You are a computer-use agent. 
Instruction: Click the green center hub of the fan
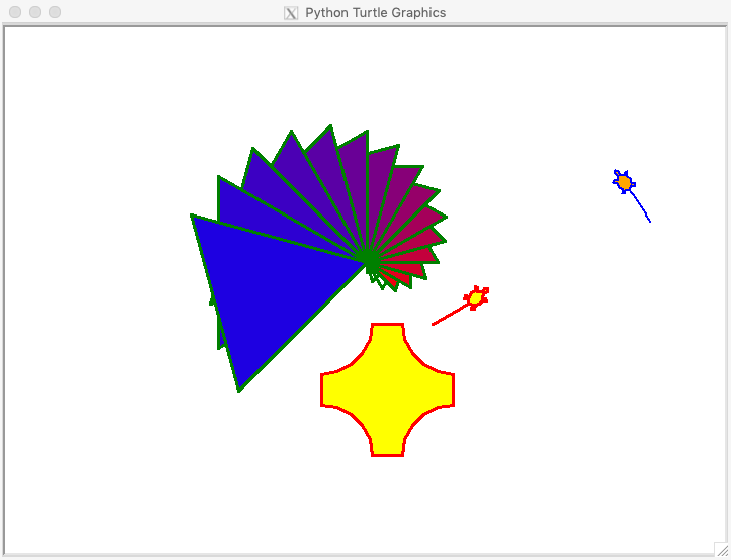pos(368,259)
